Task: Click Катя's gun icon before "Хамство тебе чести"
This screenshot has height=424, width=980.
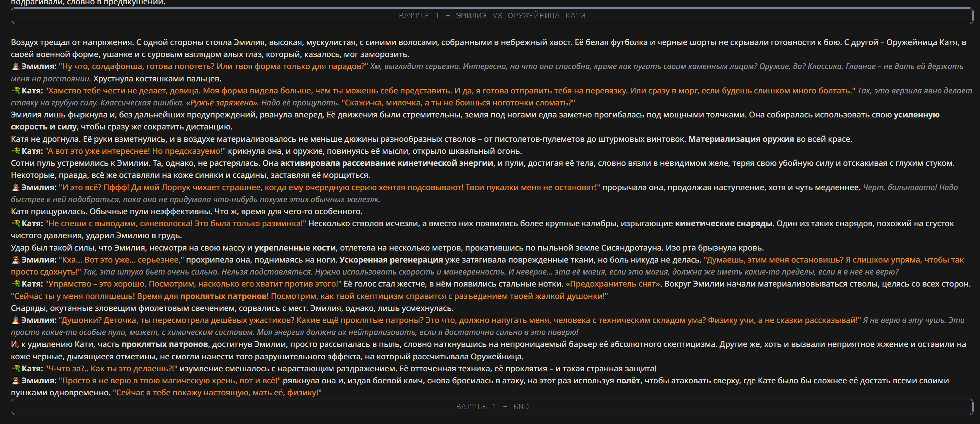Action: [16, 90]
